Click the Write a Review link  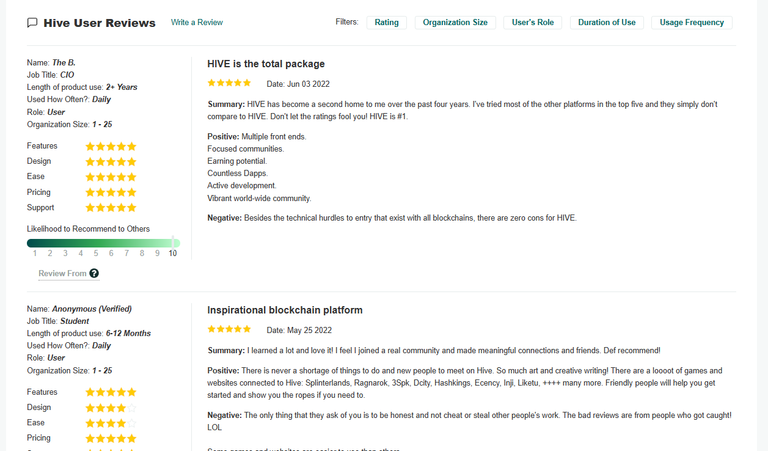(197, 23)
